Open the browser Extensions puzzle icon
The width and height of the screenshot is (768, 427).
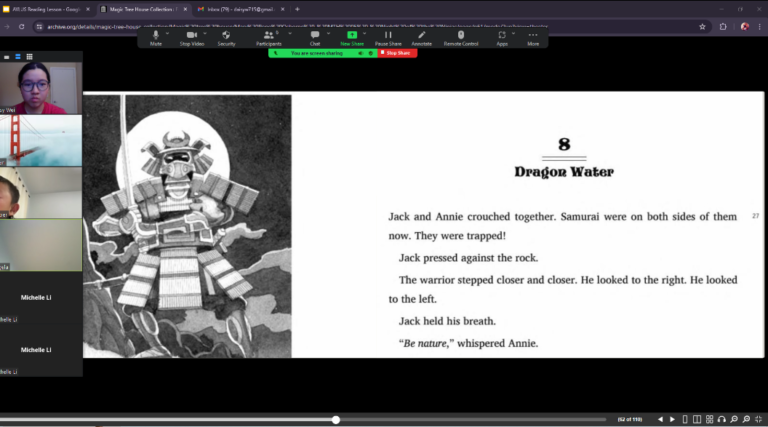tap(723, 27)
